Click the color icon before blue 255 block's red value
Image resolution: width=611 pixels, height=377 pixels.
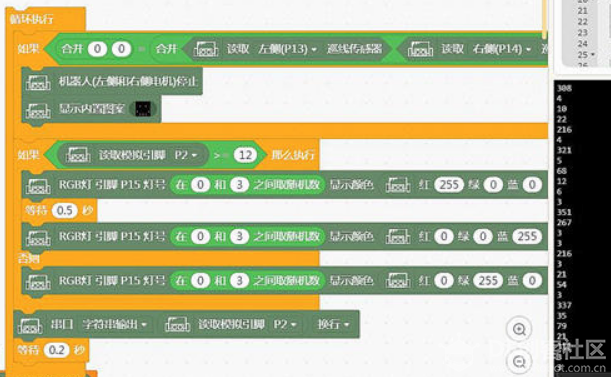coord(398,237)
